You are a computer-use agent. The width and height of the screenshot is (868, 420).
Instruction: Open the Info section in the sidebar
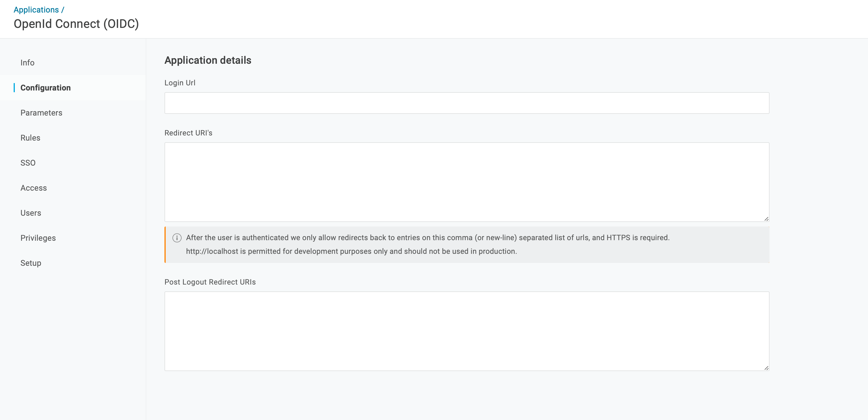pos(27,63)
